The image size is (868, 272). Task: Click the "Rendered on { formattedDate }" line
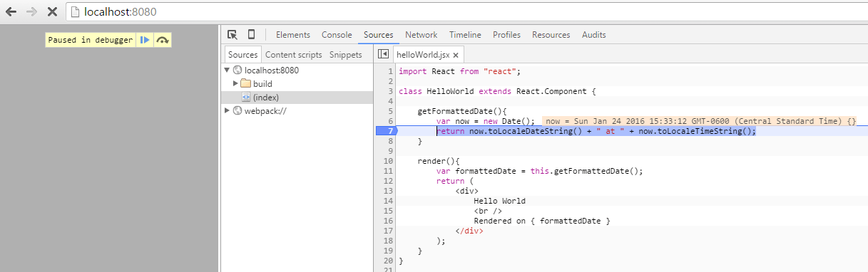[x=542, y=221]
